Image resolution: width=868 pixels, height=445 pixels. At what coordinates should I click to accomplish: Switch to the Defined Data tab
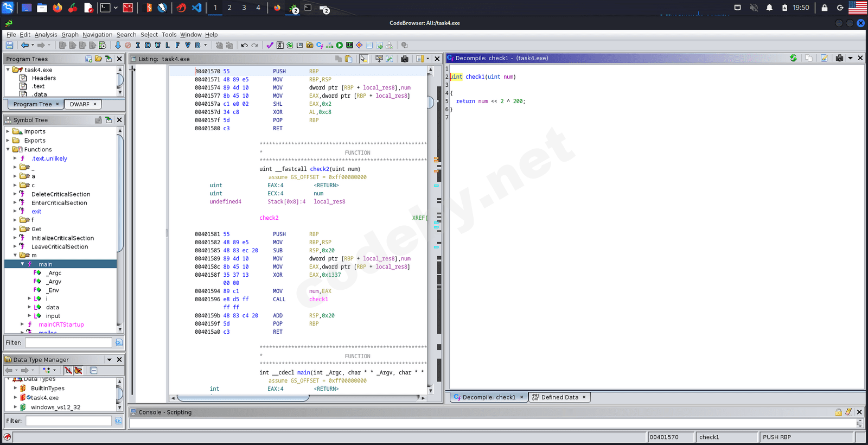pyautogui.click(x=559, y=397)
